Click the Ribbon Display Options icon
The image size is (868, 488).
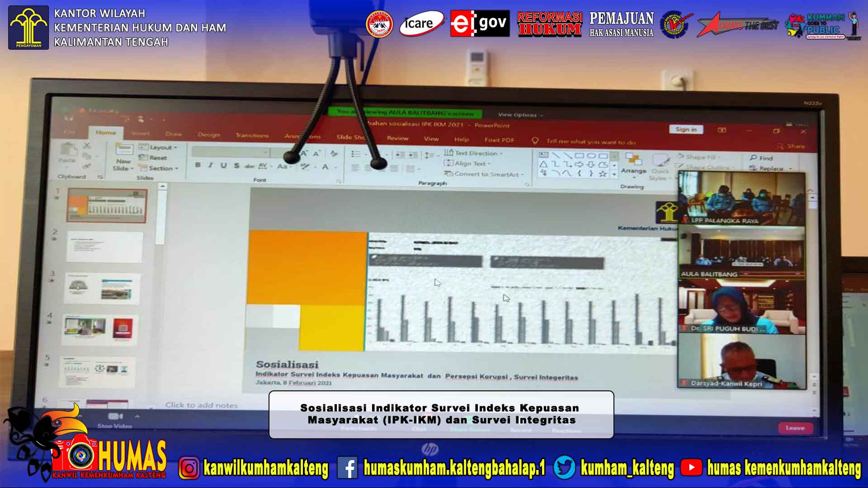[x=722, y=130]
